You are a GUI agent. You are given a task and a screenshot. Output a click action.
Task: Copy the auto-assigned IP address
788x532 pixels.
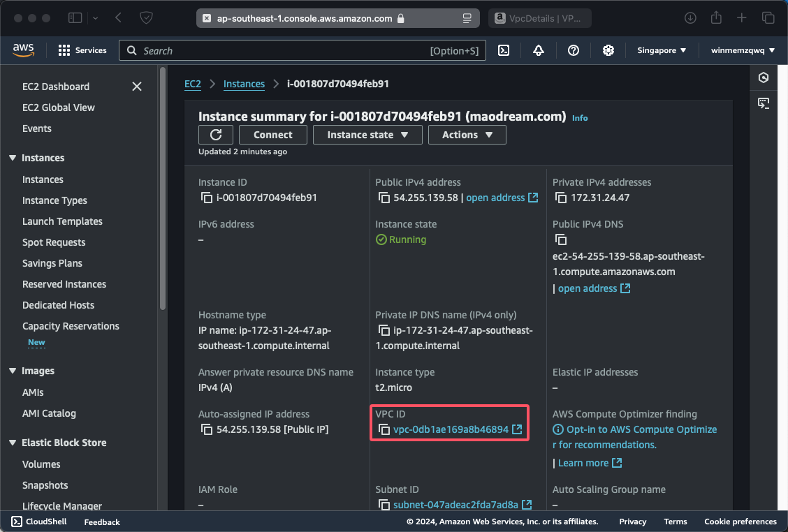207,429
